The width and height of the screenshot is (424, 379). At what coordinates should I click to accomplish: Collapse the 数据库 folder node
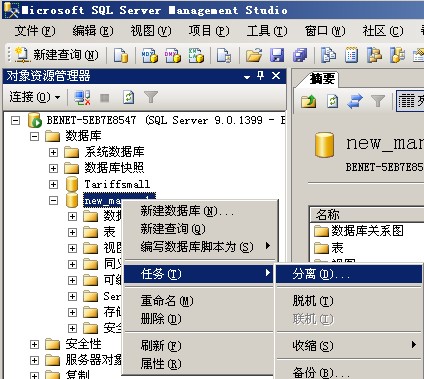point(34,136)
